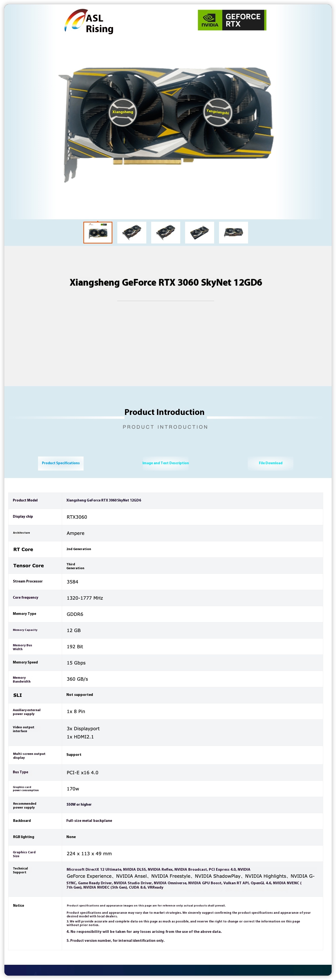Click the Product Introduction heading
The width and height of the screenshot is (336, 980).
164,412
